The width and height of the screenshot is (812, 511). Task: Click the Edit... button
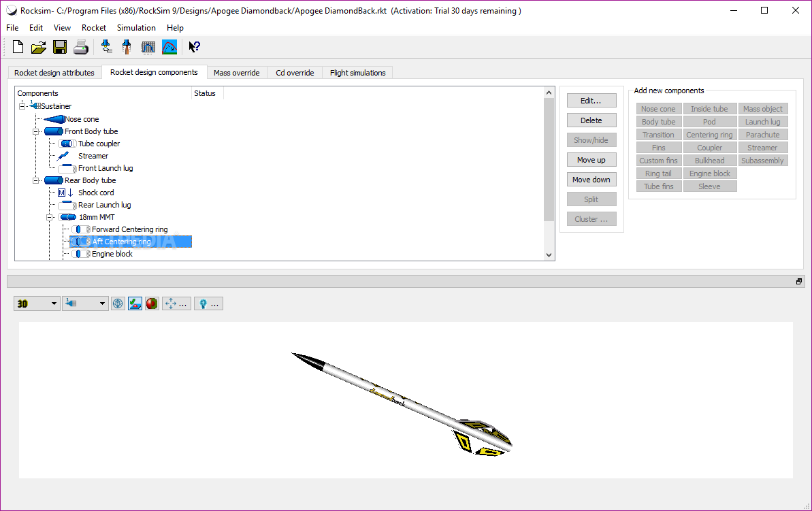click(x=591, y=101)
